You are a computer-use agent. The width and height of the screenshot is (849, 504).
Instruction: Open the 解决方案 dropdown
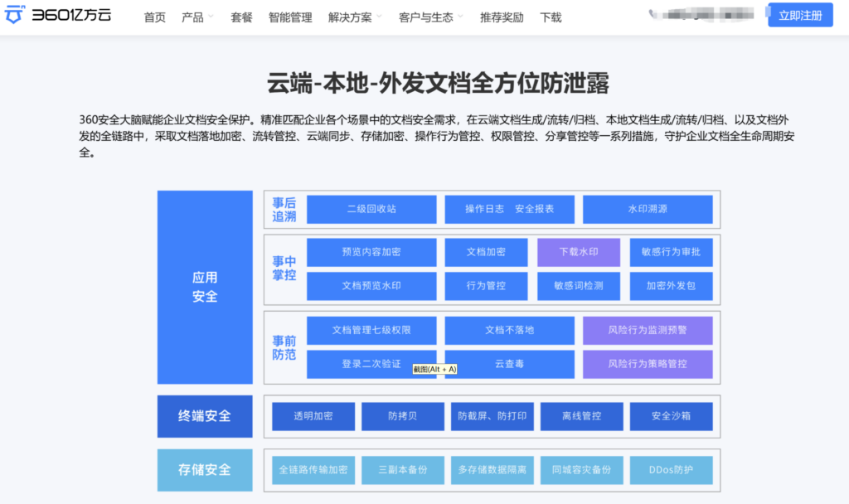point(348,16)
